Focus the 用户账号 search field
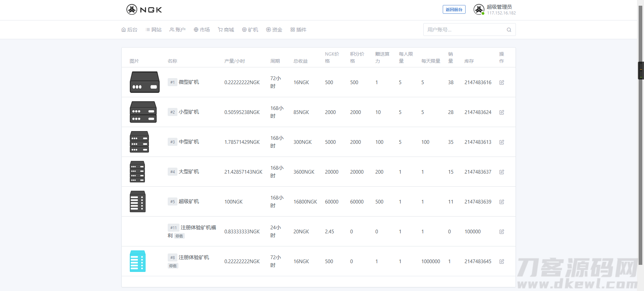 [x=465, y=30]
